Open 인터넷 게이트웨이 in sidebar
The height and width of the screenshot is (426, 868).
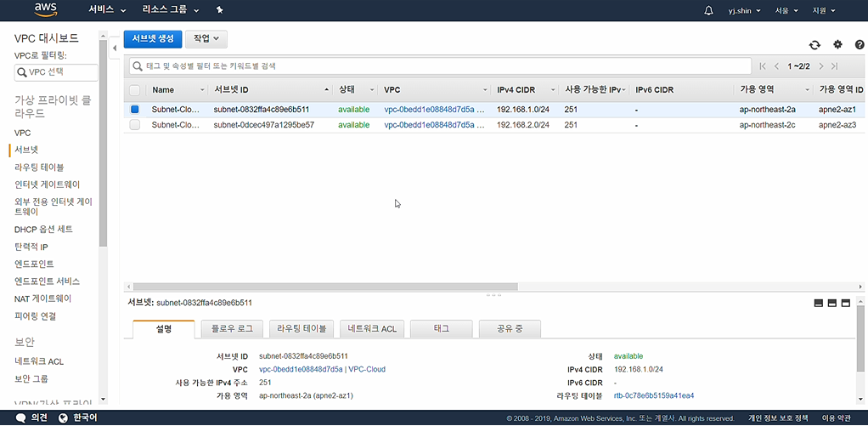[x=47, y=185]
